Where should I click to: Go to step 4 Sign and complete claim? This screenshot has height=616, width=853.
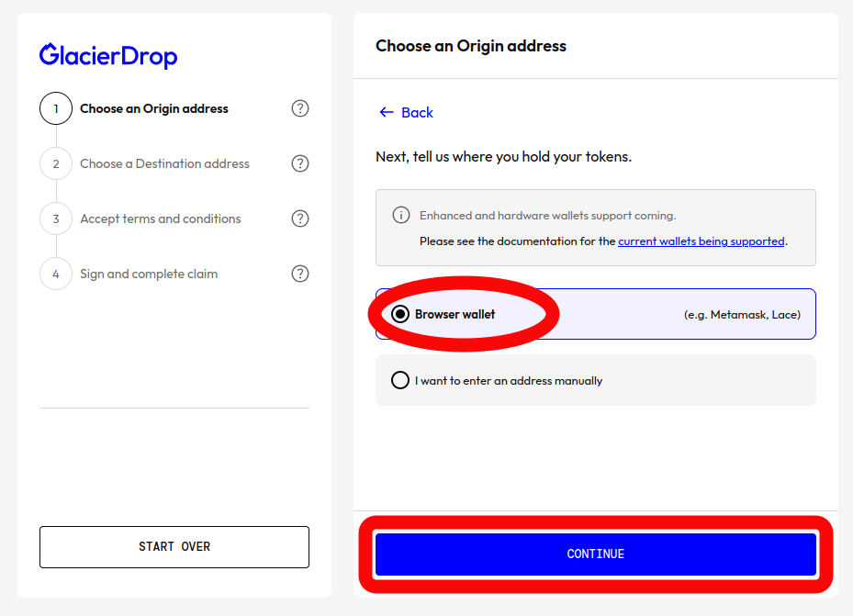[149, 274]
